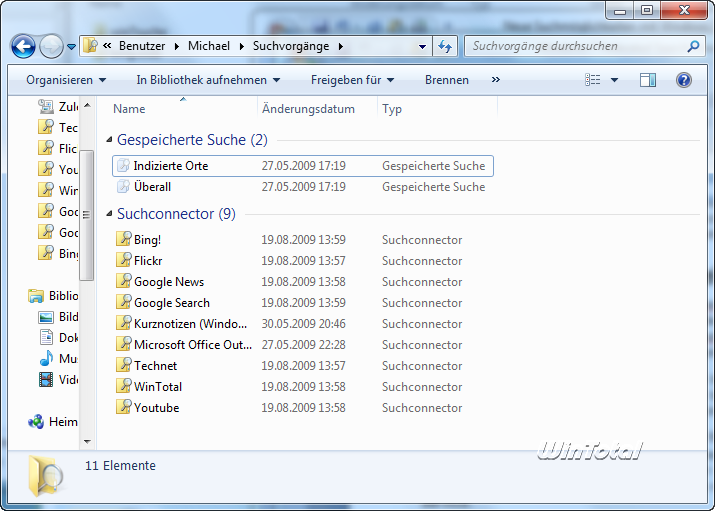Open Tec... favorite in navigation pane
Viewport: 715px width, 511px height.
58,128
